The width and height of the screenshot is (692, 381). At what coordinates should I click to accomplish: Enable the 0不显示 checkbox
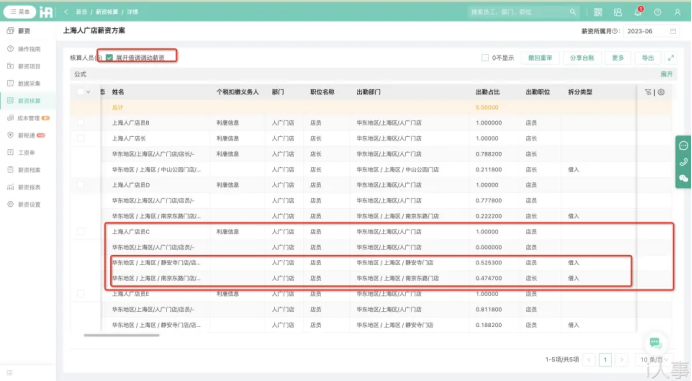(x=485, y=58)
